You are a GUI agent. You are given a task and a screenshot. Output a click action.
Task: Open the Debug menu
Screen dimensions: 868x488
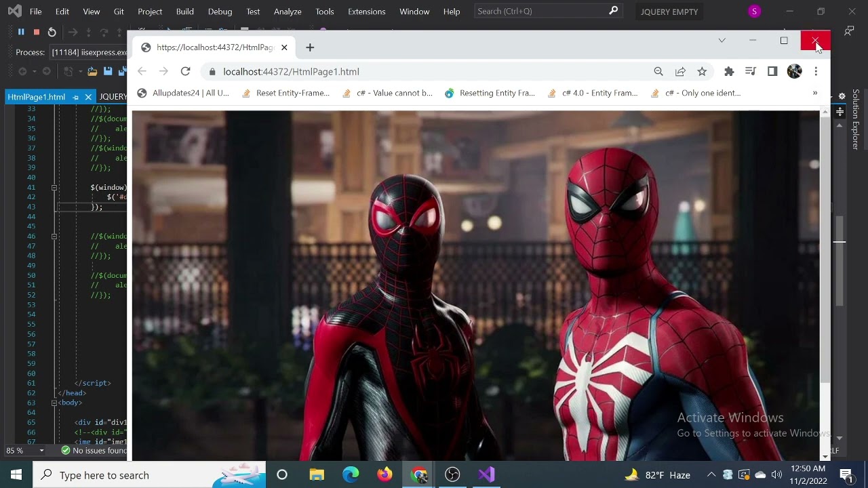pyautogui.click(x=220, y=12)
